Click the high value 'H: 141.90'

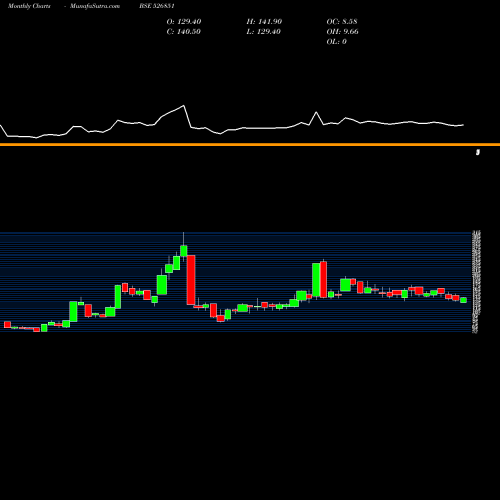[x=264, y=22]
